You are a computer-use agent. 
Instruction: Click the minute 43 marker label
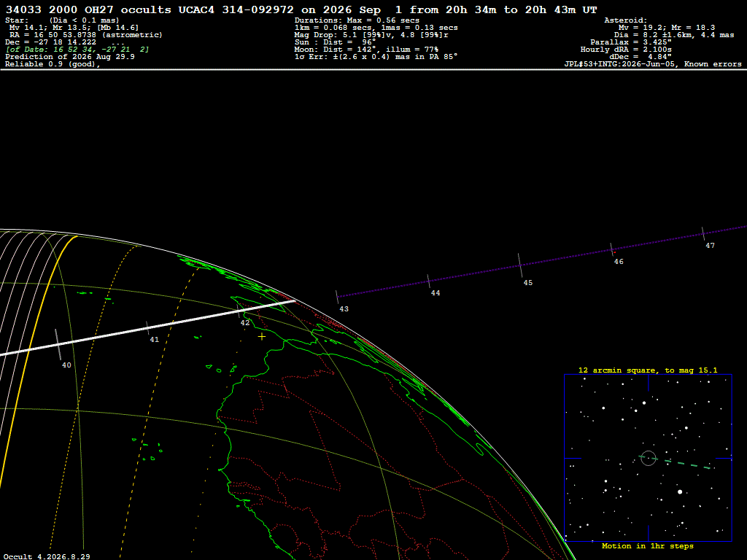click(x=344, y=309)
